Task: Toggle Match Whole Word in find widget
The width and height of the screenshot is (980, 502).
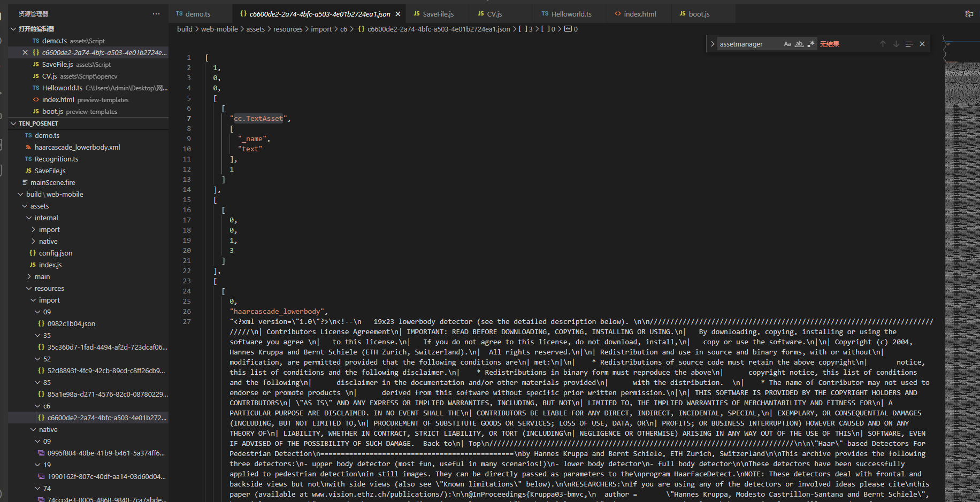Action: coord(799,44)
